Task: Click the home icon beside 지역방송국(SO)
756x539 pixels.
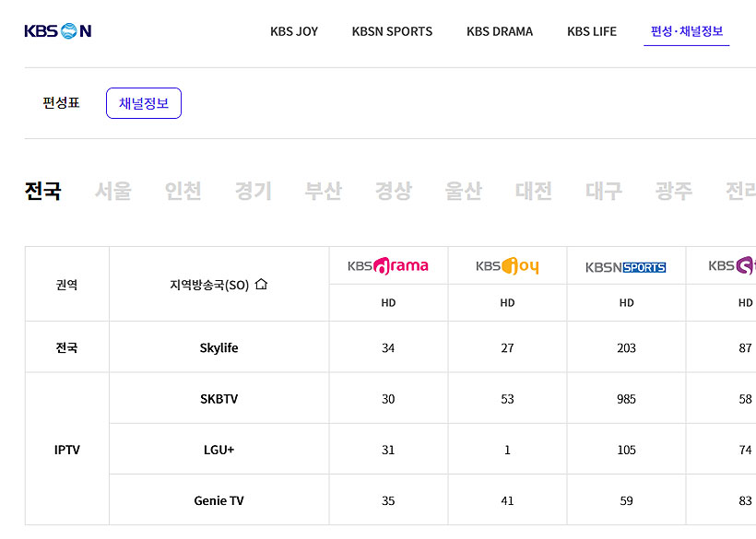Action: 261,284
